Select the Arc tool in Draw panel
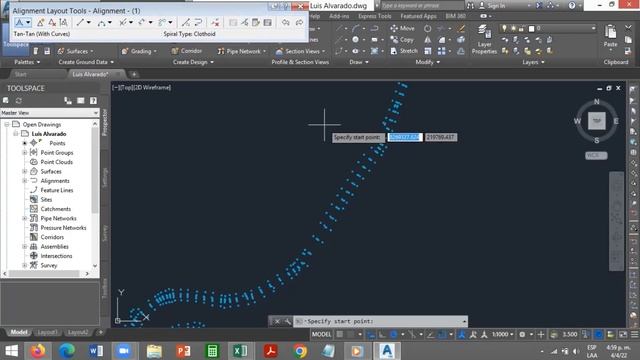 (x=356, y=28)
